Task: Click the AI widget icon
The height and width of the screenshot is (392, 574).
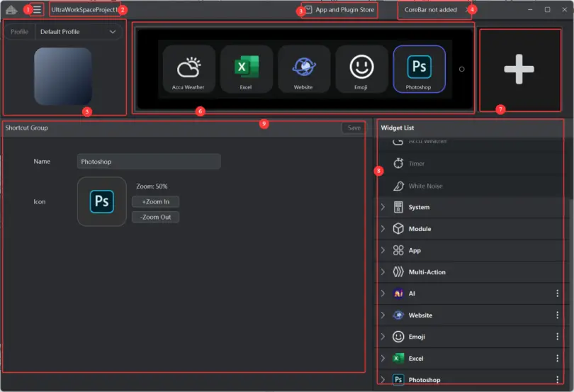Action: coord(398,293)
